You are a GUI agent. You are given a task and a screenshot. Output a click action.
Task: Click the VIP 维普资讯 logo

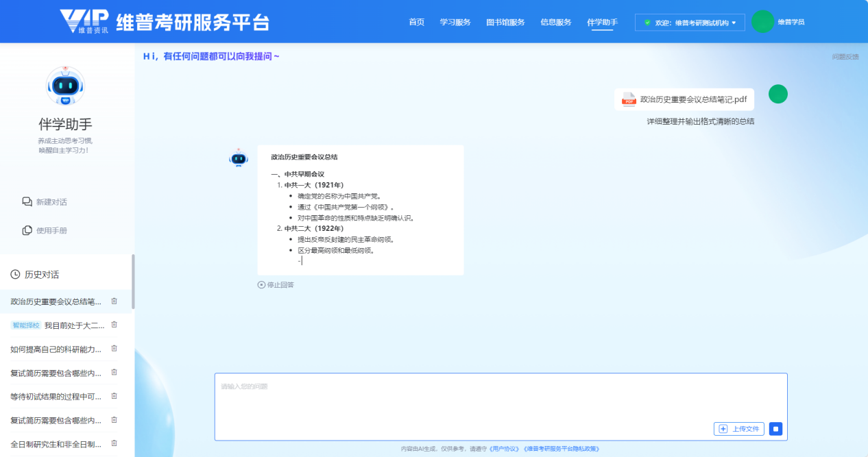tap(83, 22)
